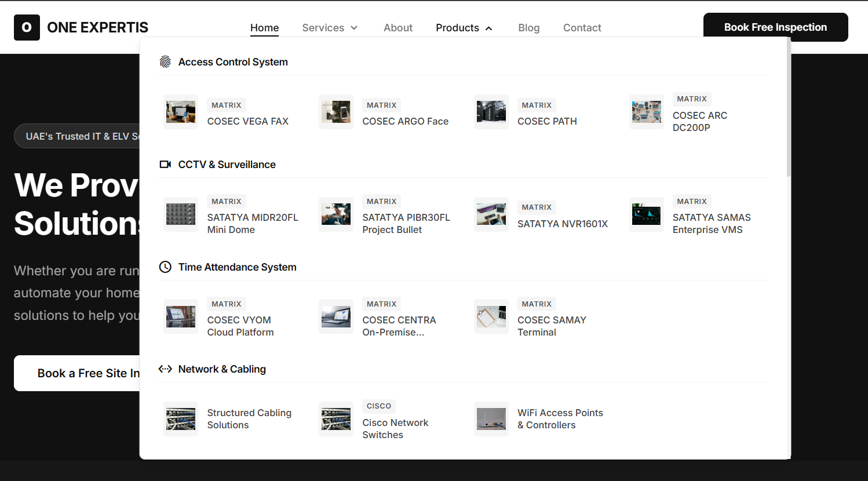The height and width of the screenshot is (481, 868).
Task: Click the MATRIX tag above SATATYA NVR1601X
Action: click(537, 207)
